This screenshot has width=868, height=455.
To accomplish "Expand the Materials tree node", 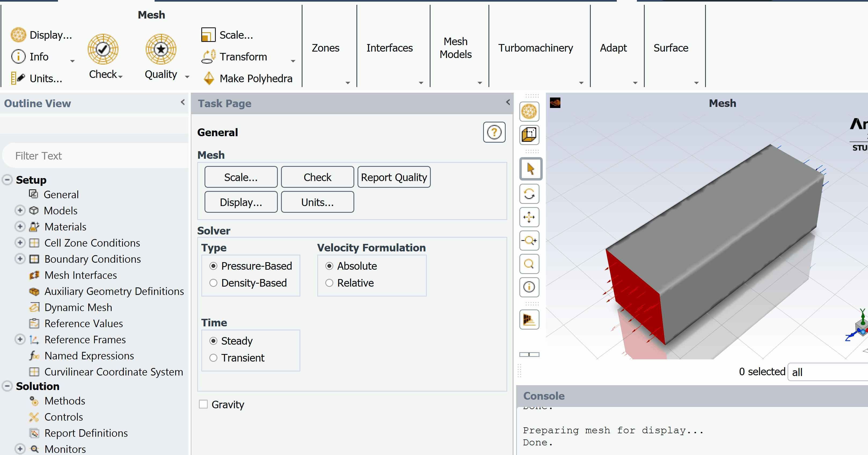I will point(20,226).
